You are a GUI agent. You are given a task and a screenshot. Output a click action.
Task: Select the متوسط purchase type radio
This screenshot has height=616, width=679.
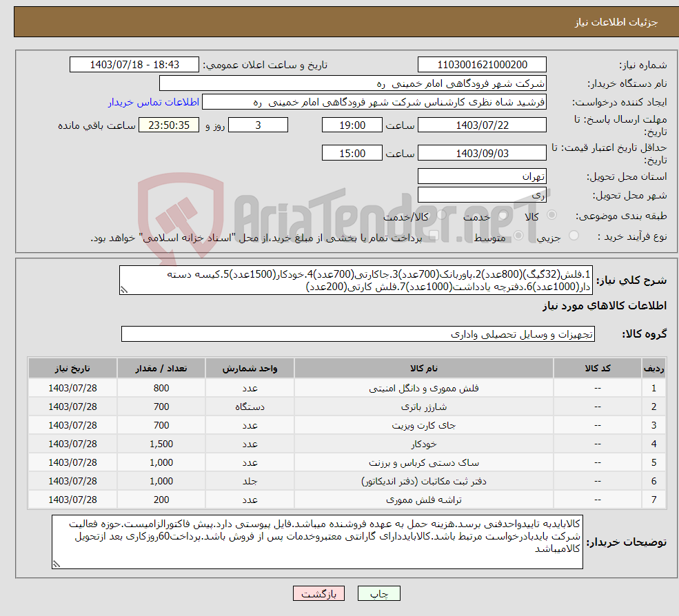[x=518, y=236]
